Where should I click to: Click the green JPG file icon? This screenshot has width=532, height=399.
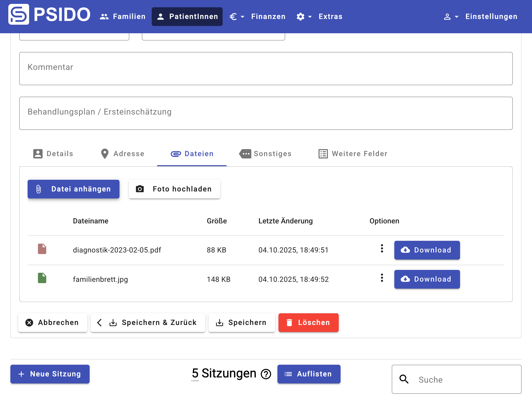coord(42,278)
